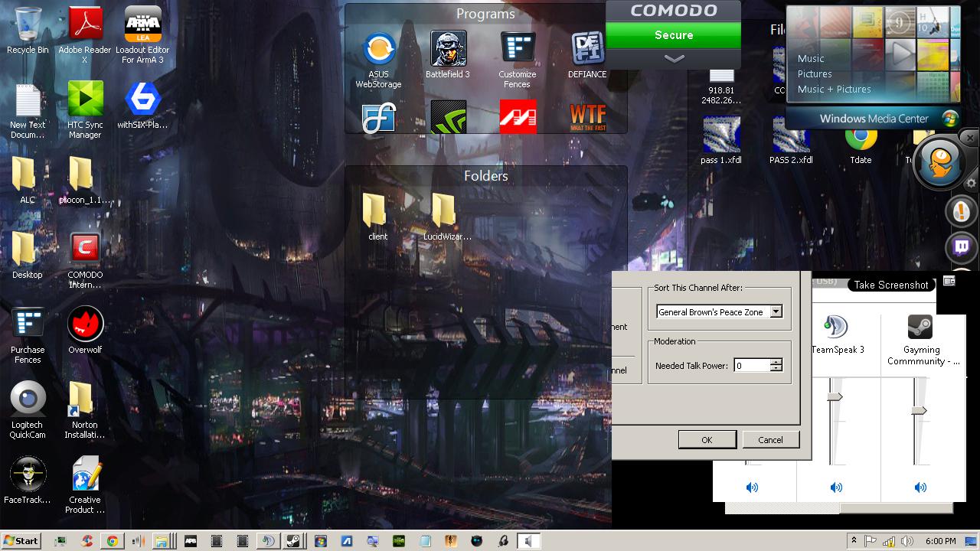Click the Needed Talk Power input field
980x551 pixels.
pos(751,365)
